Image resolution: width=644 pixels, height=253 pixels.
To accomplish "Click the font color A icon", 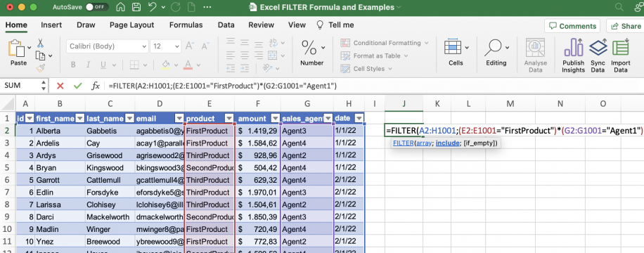I will (x=188, y=65).
